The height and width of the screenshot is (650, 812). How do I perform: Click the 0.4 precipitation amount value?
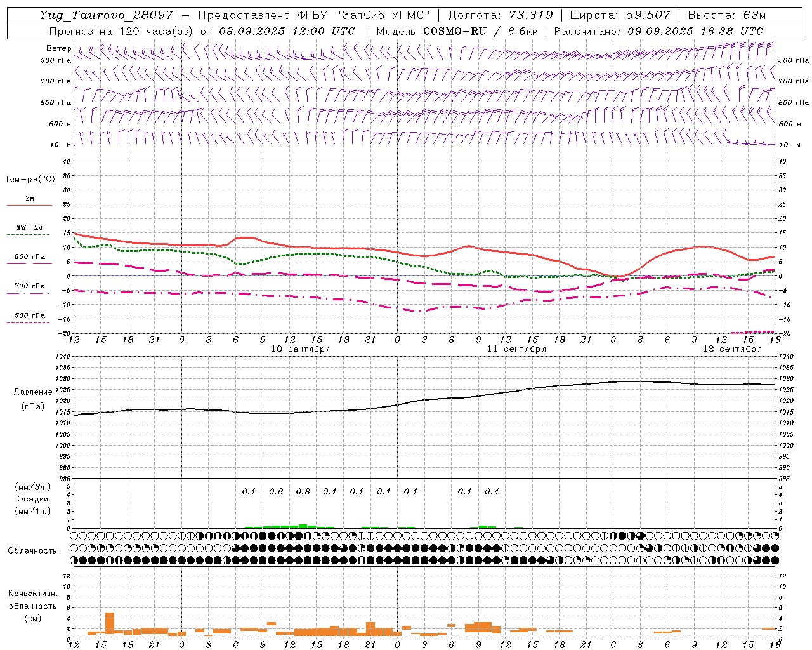point(492,492)
